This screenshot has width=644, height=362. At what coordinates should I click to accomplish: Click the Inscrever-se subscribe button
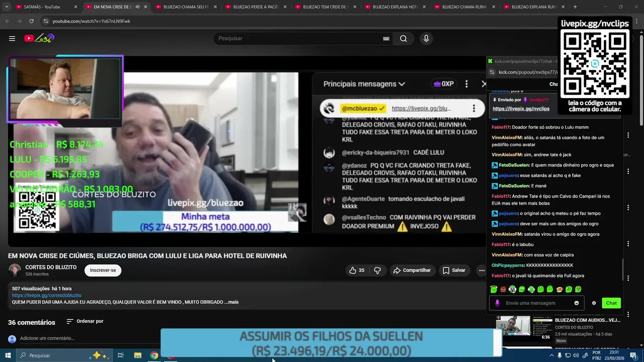(x=103, y=270)
